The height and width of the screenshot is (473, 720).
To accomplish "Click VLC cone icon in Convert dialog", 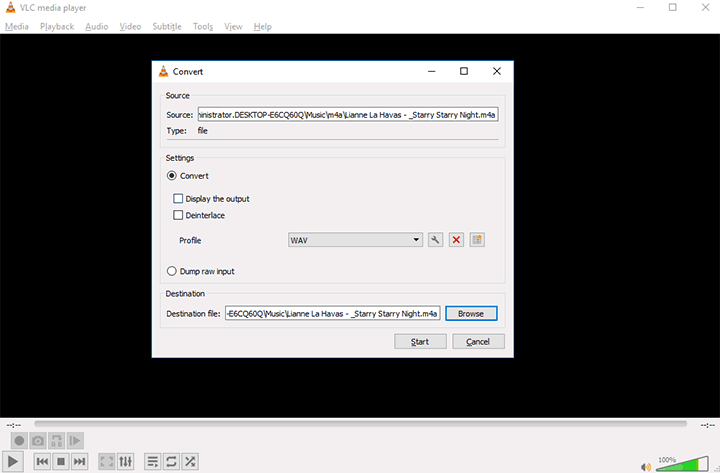I will [x=163, y=71].
